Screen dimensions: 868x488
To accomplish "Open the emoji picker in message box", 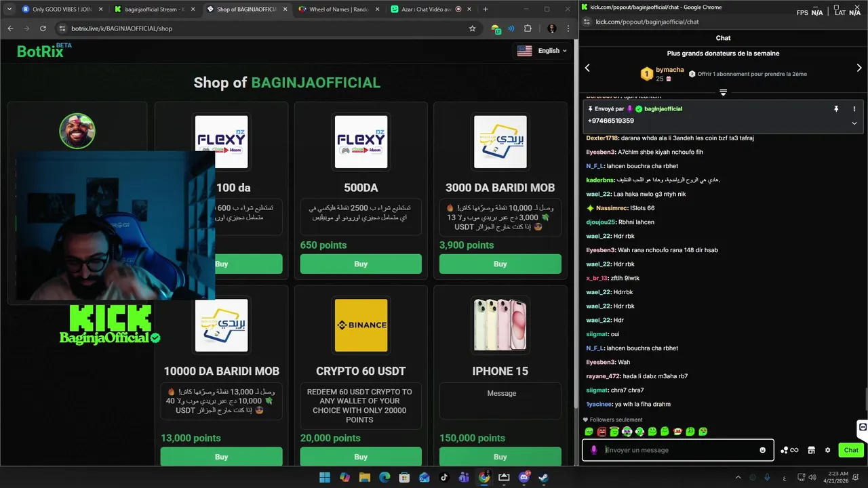I will tap(763, 450).
